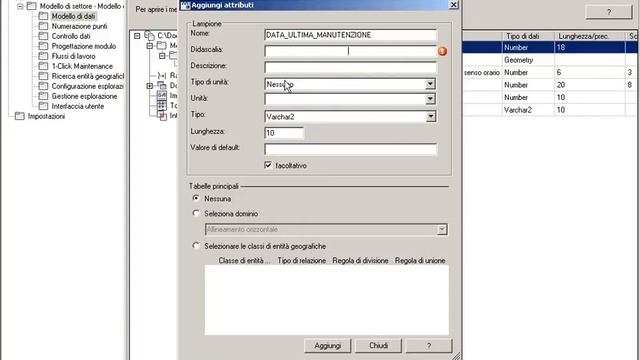
Task: Click the Chiudi button
Action: click(378, 346)
